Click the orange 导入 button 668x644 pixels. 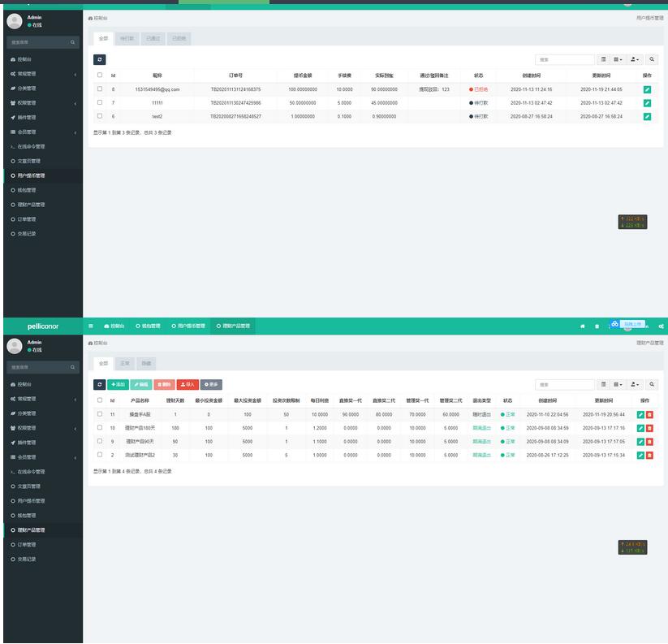pos(187,384)
